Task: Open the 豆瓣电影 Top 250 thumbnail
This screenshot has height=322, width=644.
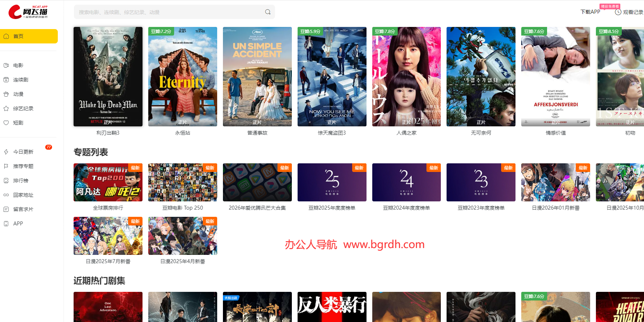Action: tap(183, 182)
